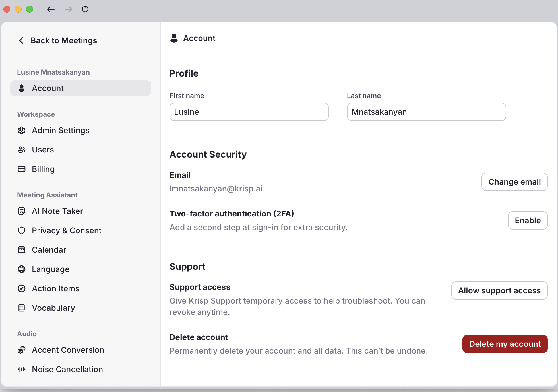
Task: Click the Calendar icon in sidebar
Action: pos(22,250)
